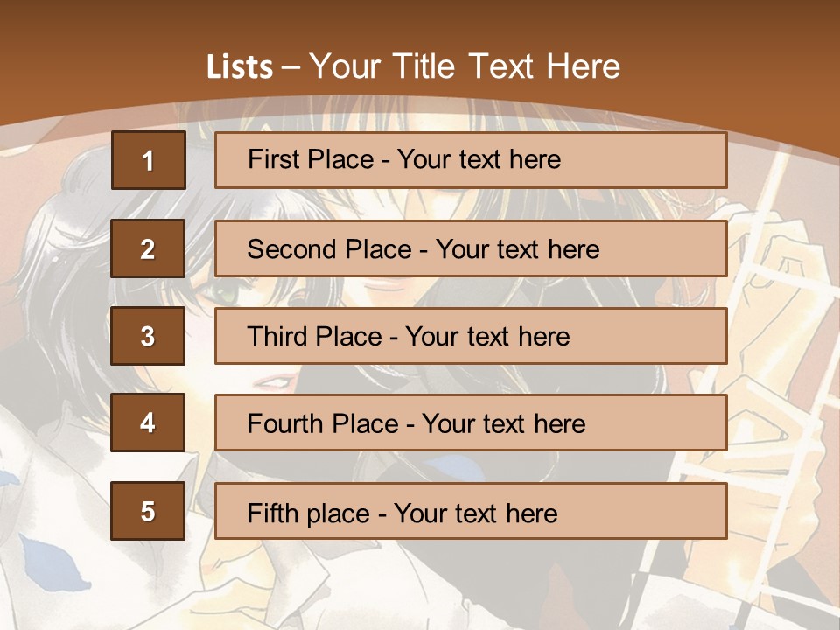Click 'Your text here' in Second Place bar
The height and width of the screenshot is (630, 840).
[x=517, y=249]
